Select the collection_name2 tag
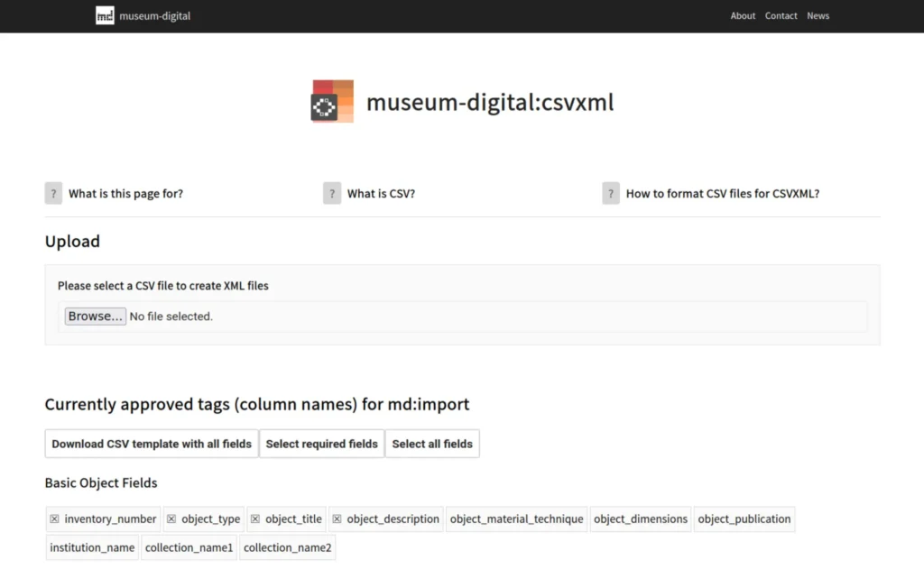This screenshot has width=924, height=569. coord(288,547)
